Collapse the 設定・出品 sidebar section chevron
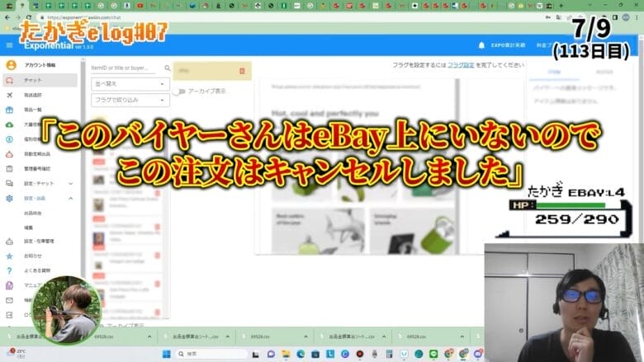The width and height of the screenshot is (644, 362). [71, 199]
